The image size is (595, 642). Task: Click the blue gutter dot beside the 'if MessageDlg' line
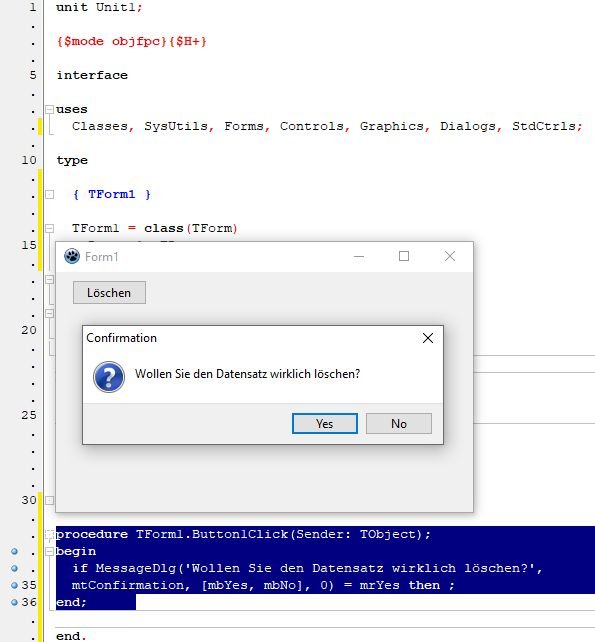tap(14, 568)
